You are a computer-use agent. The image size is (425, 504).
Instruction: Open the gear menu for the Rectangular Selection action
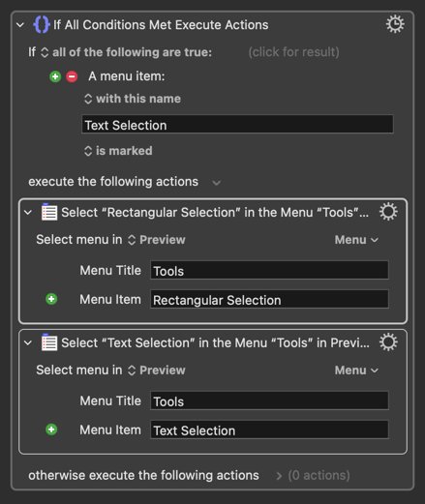tap(388, 212)
